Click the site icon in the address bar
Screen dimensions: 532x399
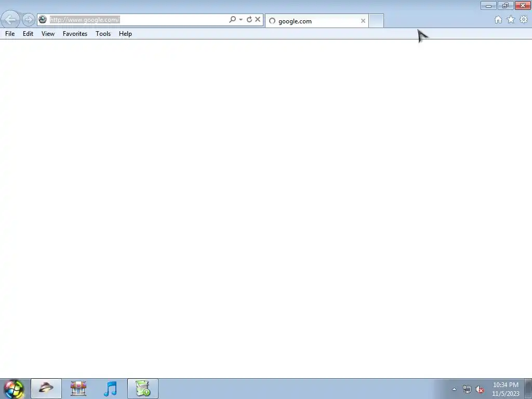point(43,19)
